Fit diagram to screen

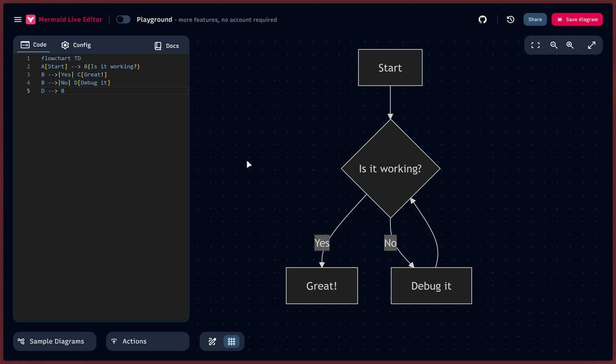click(x=535, y=45)
